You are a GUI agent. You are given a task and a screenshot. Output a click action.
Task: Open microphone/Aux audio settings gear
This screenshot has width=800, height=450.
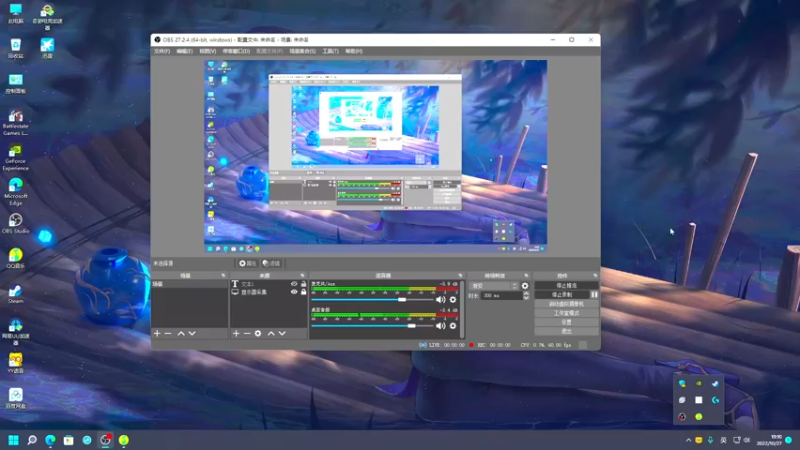[x=453, y=299]
